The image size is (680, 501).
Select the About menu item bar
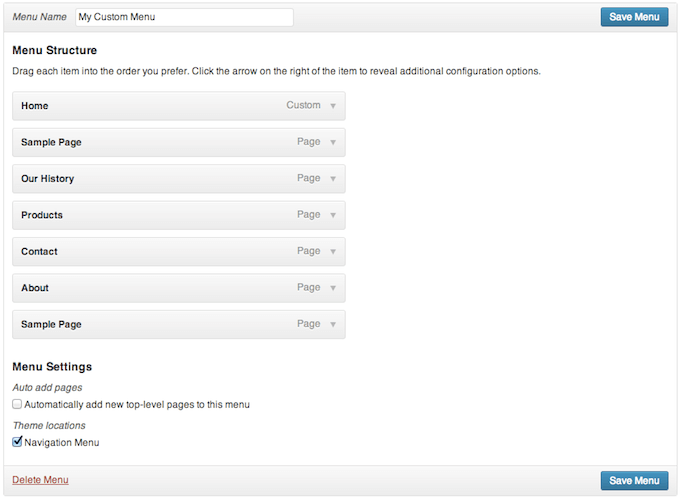coord(179,288)
